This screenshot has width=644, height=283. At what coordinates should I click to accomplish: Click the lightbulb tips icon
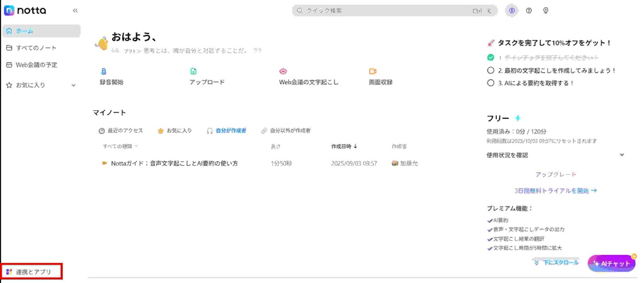point(546,10)
